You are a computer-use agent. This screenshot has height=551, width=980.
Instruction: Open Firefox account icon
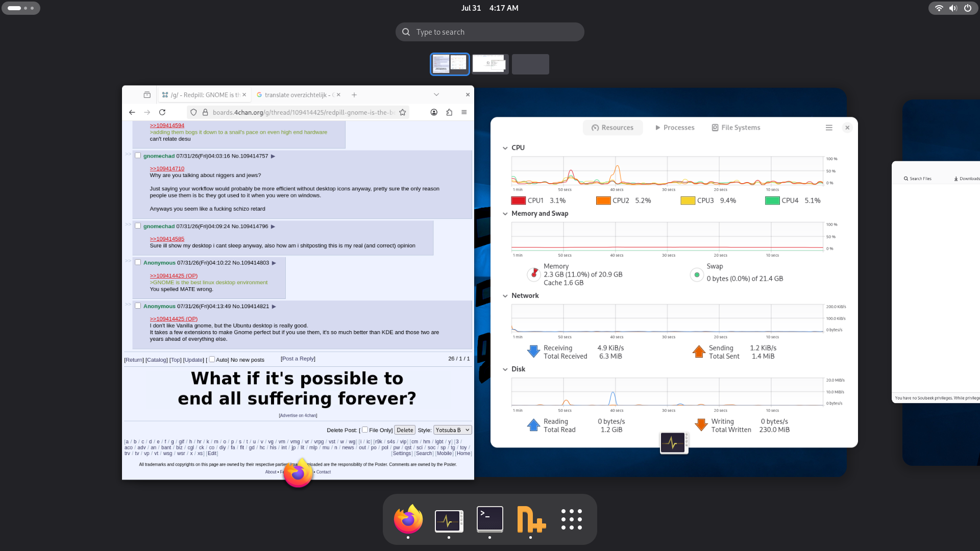pyautogui.click(x=434, y=112)
